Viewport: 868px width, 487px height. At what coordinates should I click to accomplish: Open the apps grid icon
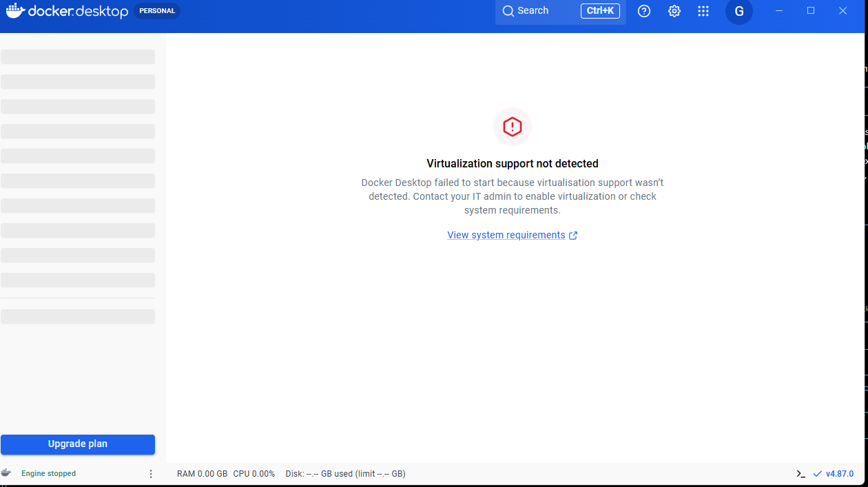(x=703, y=11)
